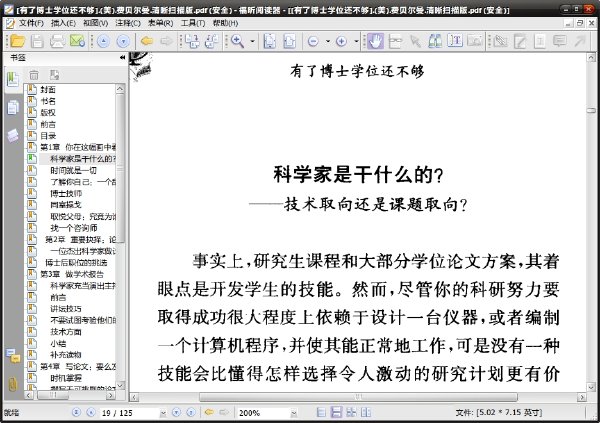The height and width of the screenshot is (423, 600).
Task: Open the 视图(V) menu
Action: (95, 23)
